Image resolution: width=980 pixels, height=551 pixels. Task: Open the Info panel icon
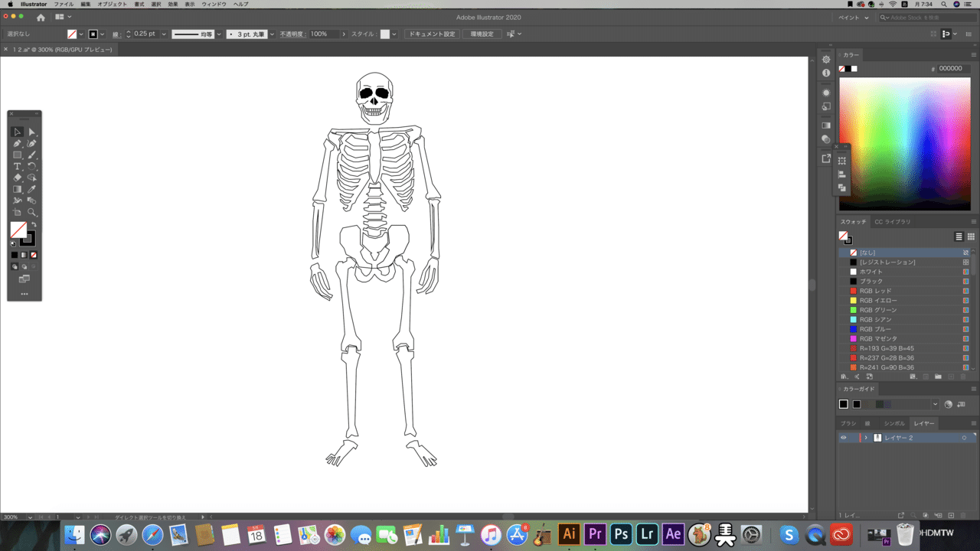(826, 73)
